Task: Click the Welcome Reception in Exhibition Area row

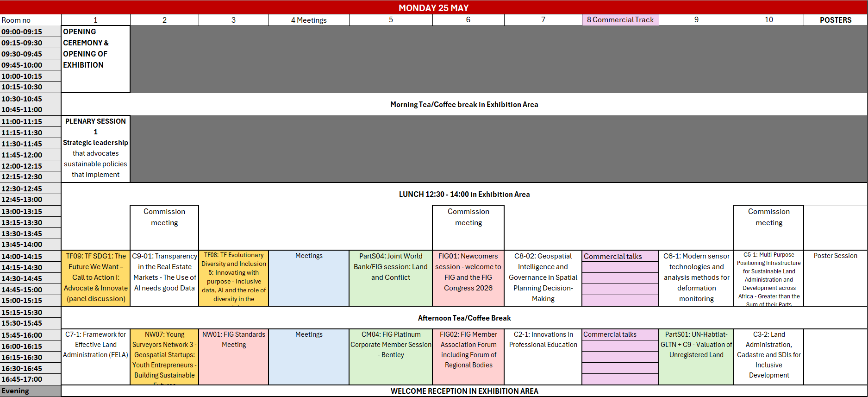Action: tap(464, 391)
